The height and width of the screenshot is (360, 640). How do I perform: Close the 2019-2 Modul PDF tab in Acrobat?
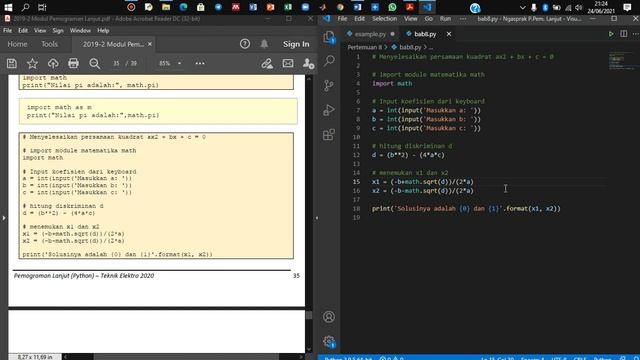click(x=150, y=44)
